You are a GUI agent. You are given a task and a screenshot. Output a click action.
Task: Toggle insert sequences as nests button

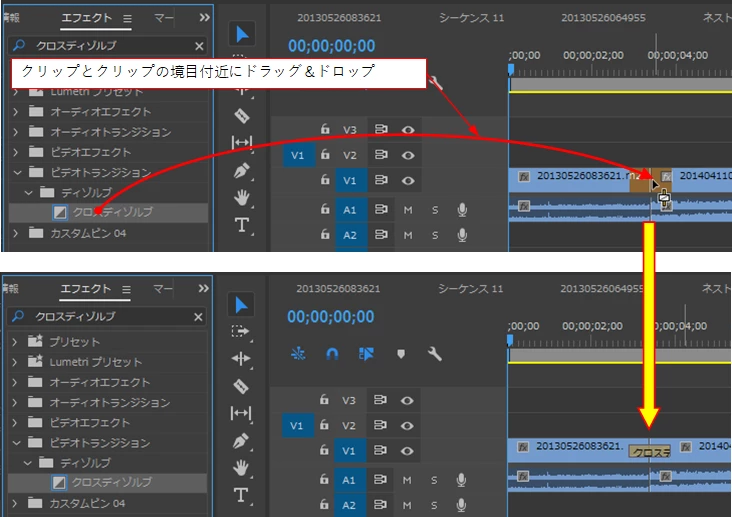298,354
